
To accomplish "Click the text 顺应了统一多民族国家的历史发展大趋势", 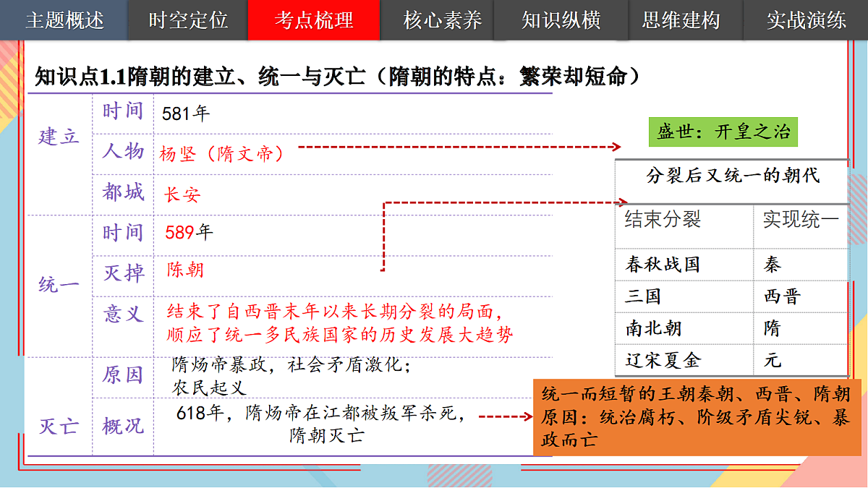I will pyautogui.click(x=339, y=335).
